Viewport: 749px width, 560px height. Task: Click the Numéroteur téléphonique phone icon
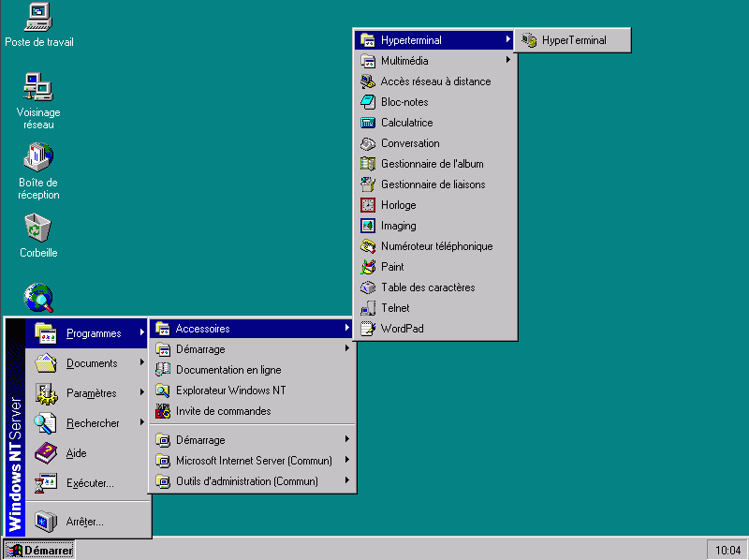[368, 246]
